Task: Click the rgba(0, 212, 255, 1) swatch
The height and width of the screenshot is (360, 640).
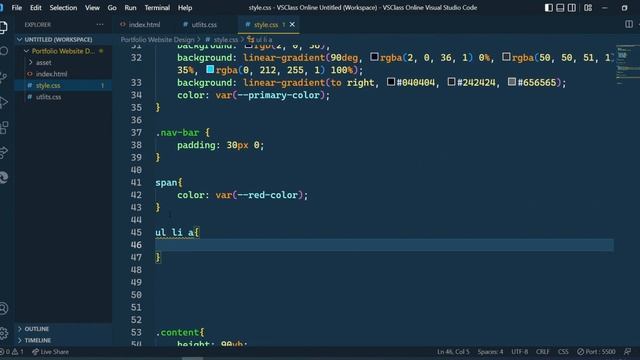Action: click(210, 69)
